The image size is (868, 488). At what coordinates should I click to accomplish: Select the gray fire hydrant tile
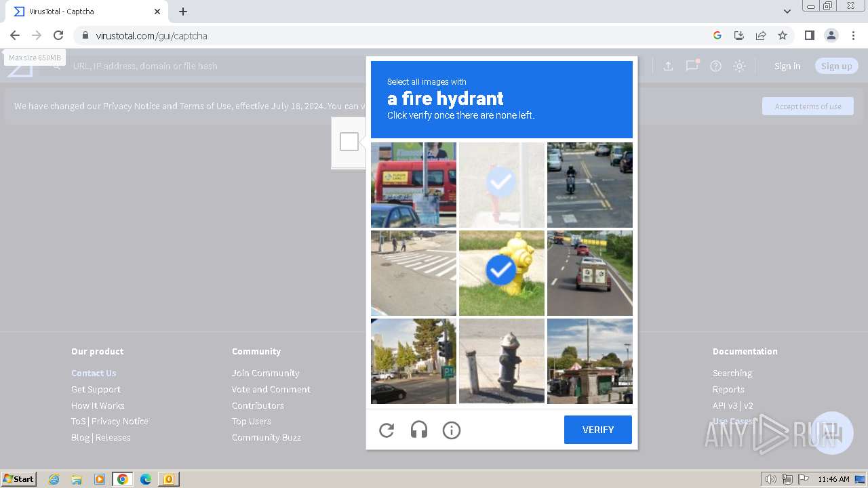coord(502,361)
